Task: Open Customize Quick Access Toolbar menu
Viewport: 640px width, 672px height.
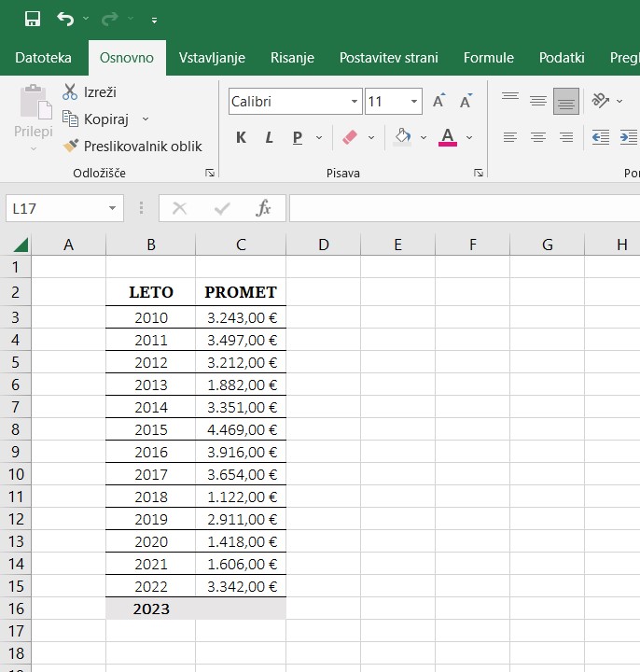Action: coord(154,20)
